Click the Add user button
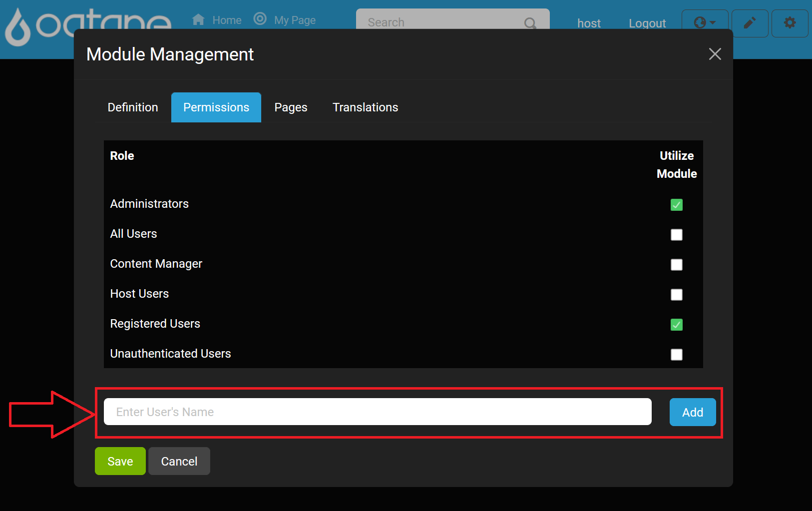 pos(693,412)
